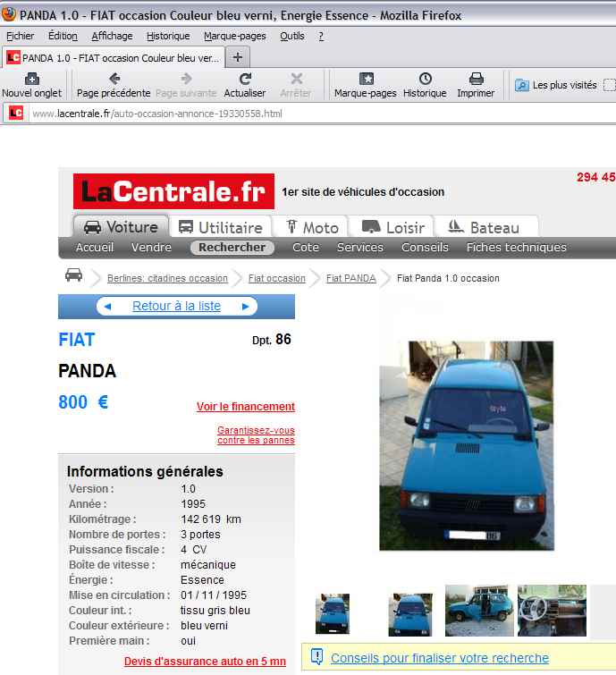Screen dimensions: 616x675
Task: Open the Historique toolbar clock icon
Action: pos(425,79)
